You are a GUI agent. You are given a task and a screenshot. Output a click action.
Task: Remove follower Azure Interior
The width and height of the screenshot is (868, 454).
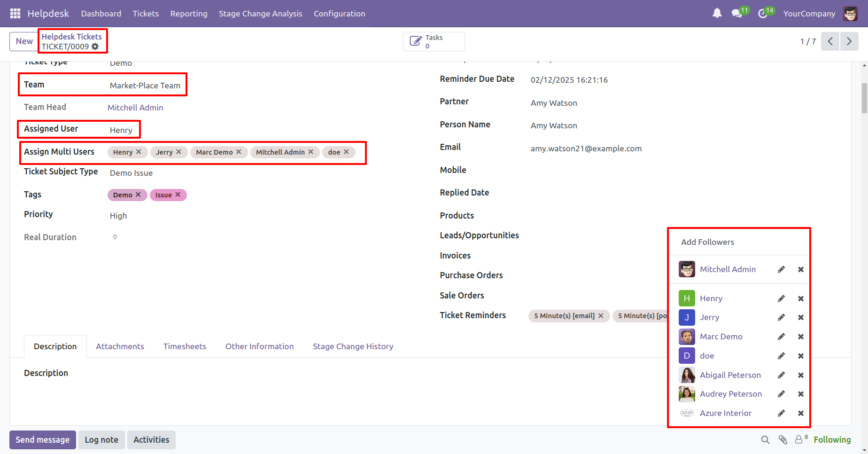(801, 413)
